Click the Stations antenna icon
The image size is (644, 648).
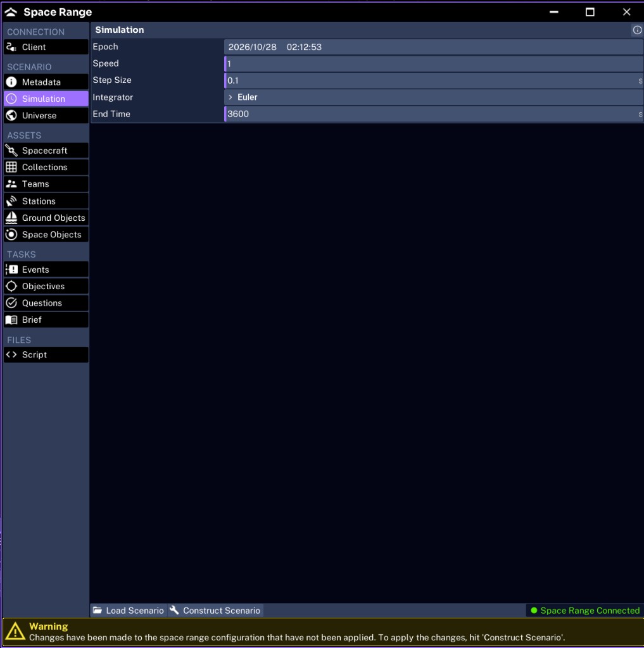pos(11,201)
